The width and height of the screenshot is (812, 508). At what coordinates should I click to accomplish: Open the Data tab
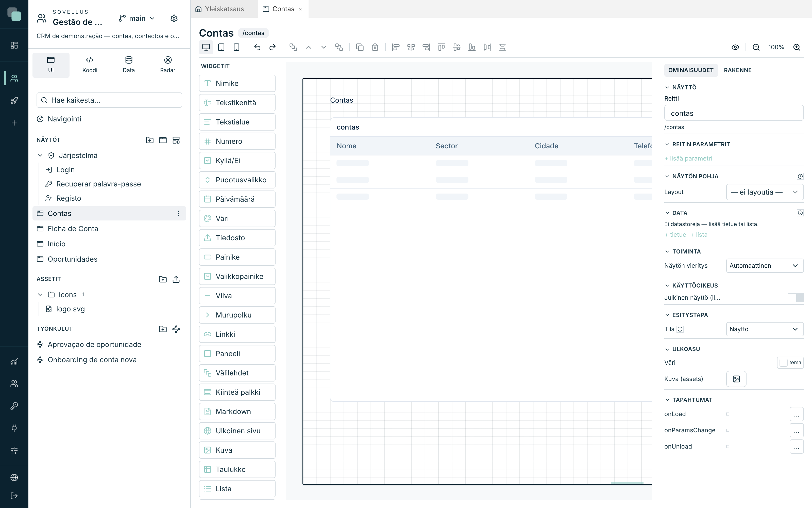click(x=128, y=65)
